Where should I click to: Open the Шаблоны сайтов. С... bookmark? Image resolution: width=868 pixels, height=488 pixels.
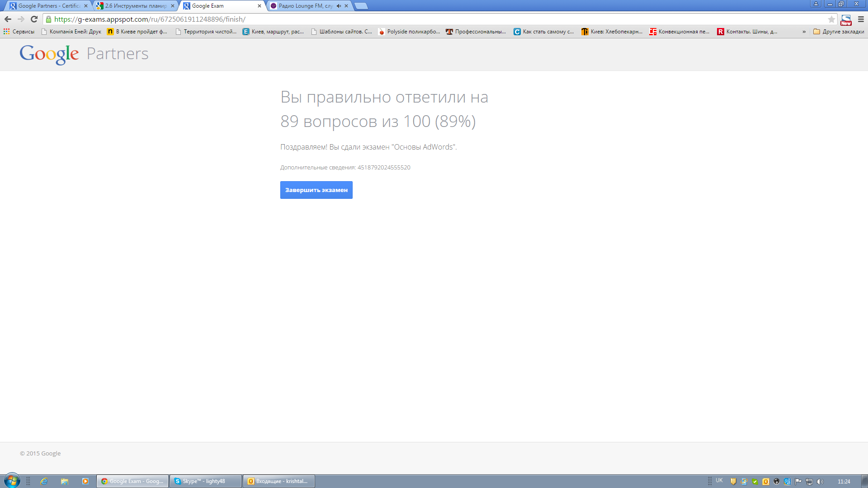[x=341, y=32]
